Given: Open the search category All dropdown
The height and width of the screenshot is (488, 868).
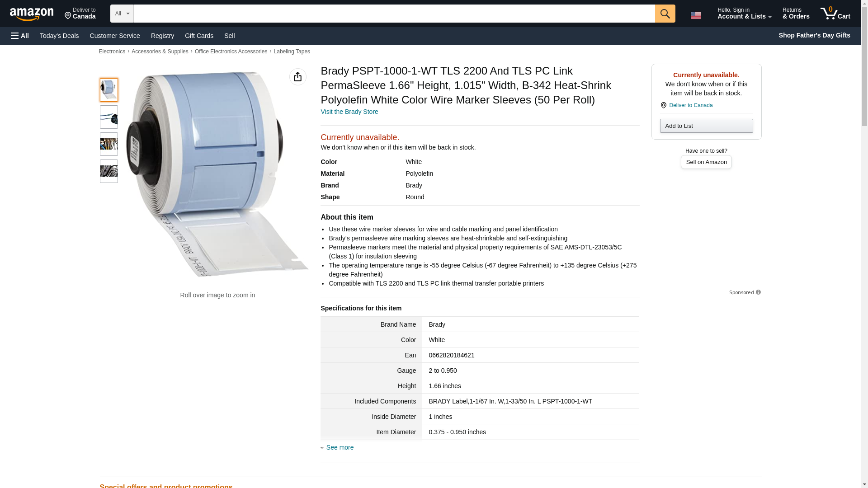Looking at the screenshot, I should 122,14.
